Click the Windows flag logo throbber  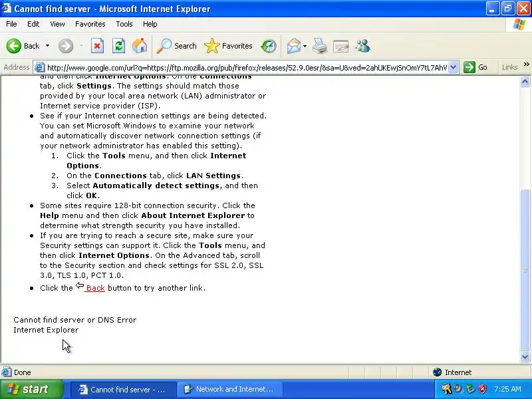point(519,25)
